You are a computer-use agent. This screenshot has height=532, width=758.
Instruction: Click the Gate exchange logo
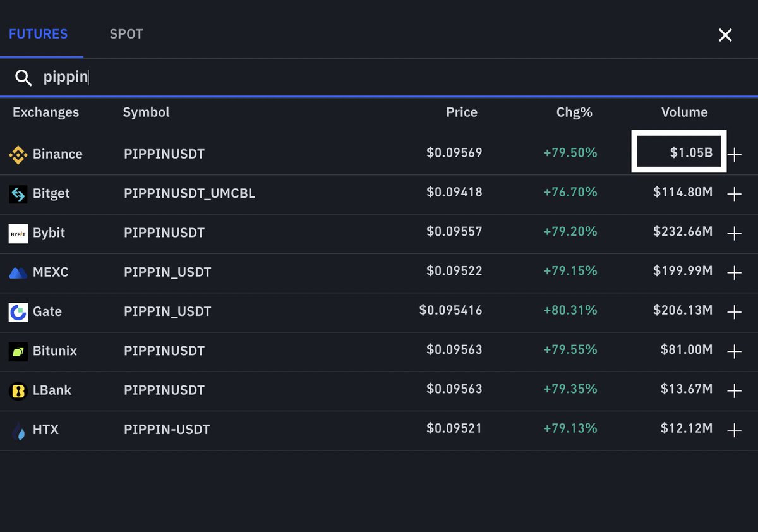pyautogui.click(x=17, y=311)
